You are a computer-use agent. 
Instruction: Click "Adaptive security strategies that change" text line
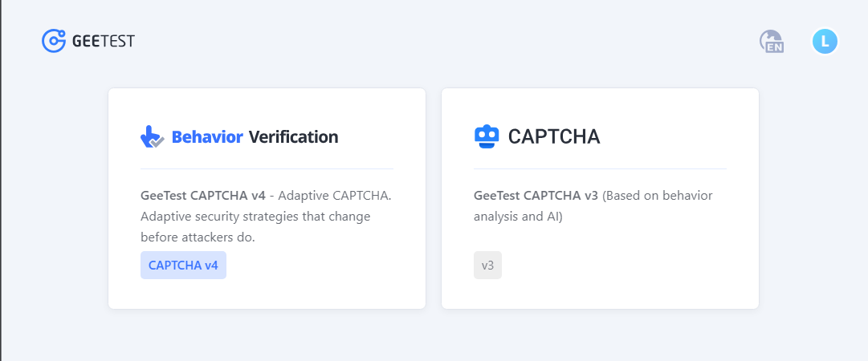pyautogui.click(x=255, y=217)
